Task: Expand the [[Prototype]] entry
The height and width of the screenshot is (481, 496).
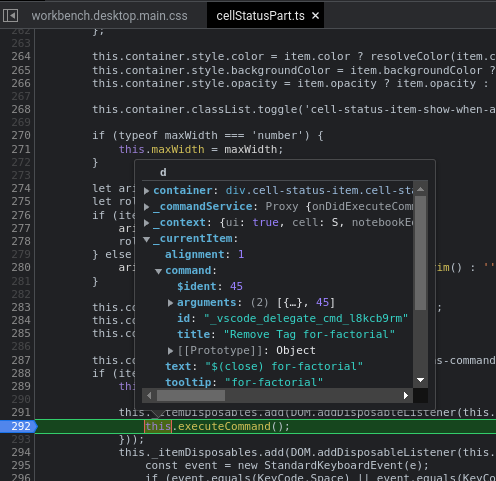Action: point(170,351)
